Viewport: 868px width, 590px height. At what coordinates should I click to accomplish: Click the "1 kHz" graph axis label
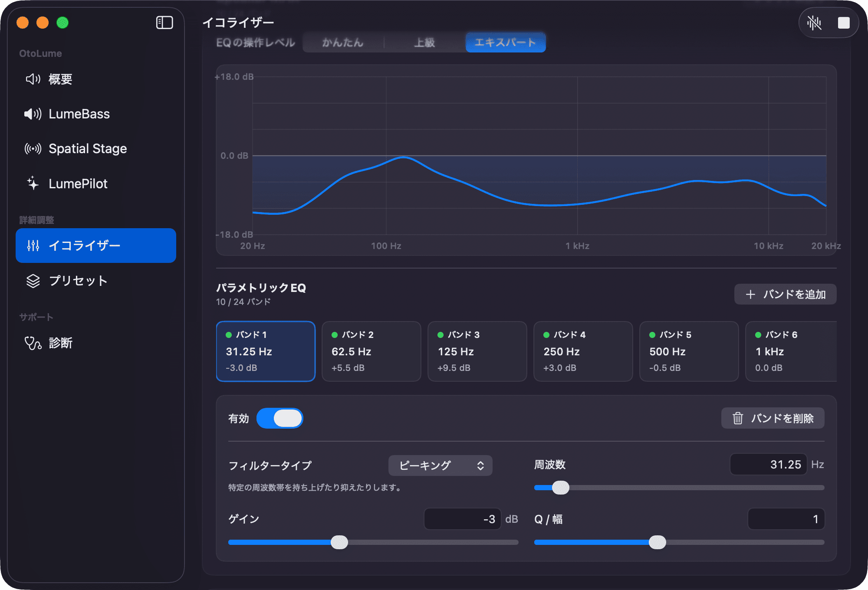[577, 246]
